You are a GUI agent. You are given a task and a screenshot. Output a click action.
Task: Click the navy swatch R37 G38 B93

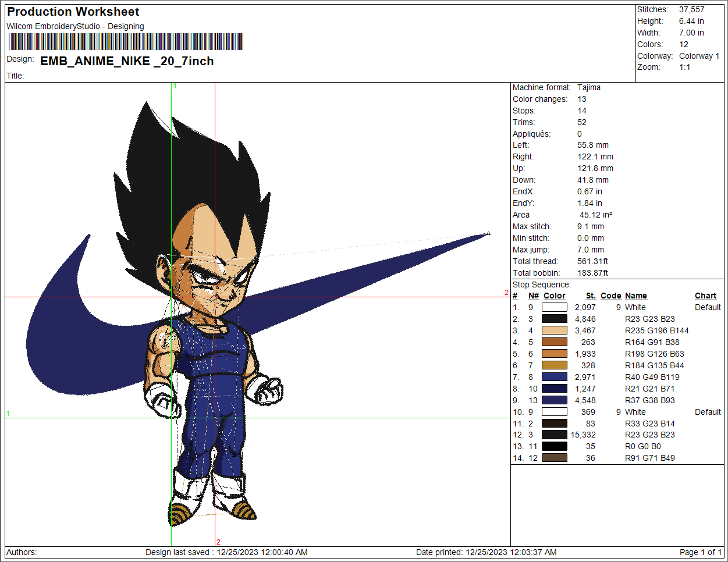pyautogui.click(x=554, y=400)
